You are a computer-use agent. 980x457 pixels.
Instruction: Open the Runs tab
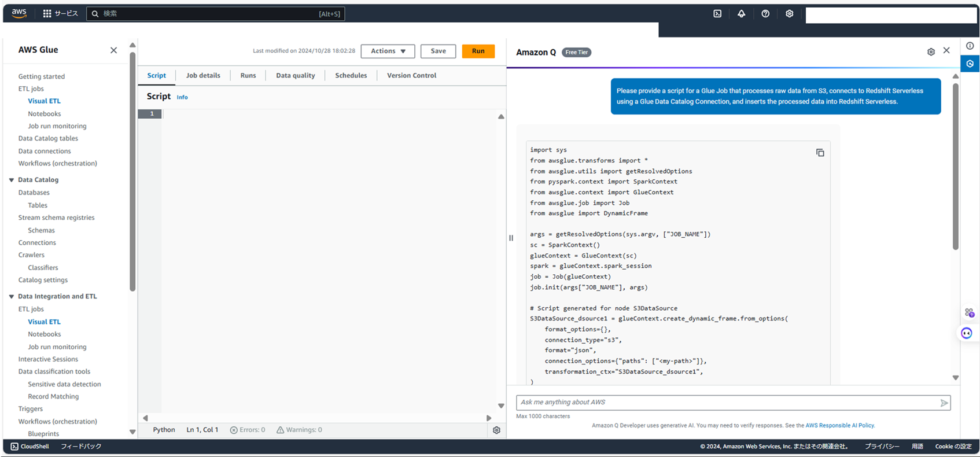tap(248, 75)
